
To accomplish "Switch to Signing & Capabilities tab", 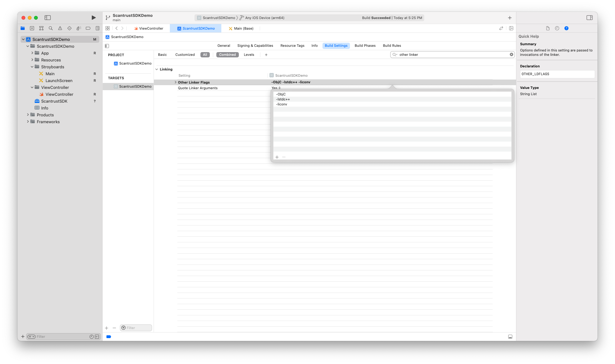I will point(255,46).
